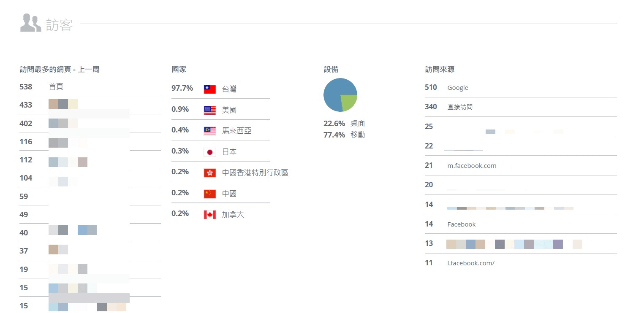Click the Hong Kong flag icon
This screenshot has height=313, width=644.
(x=209, y=172)
